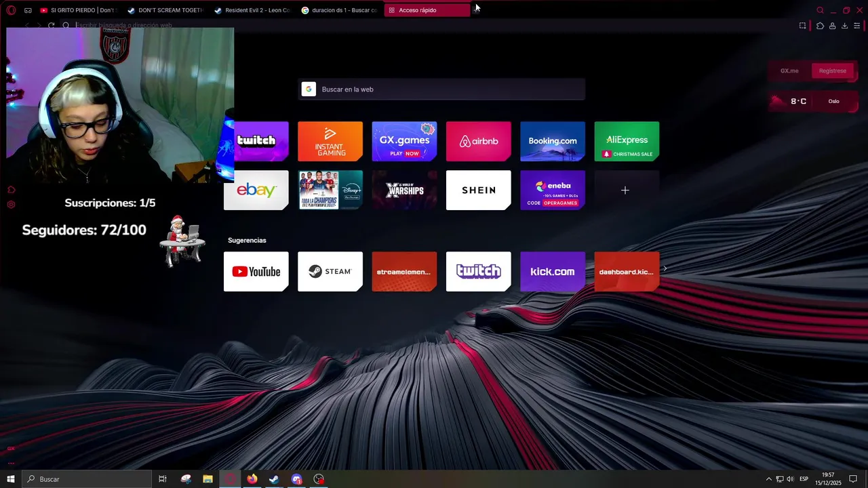Open the SHEIN speed dial tile

479,190
